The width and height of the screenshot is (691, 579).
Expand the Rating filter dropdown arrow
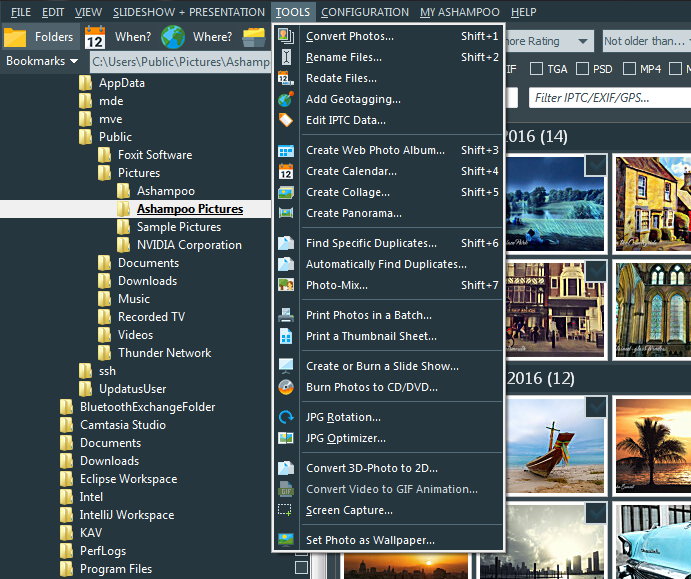(582, 41)
